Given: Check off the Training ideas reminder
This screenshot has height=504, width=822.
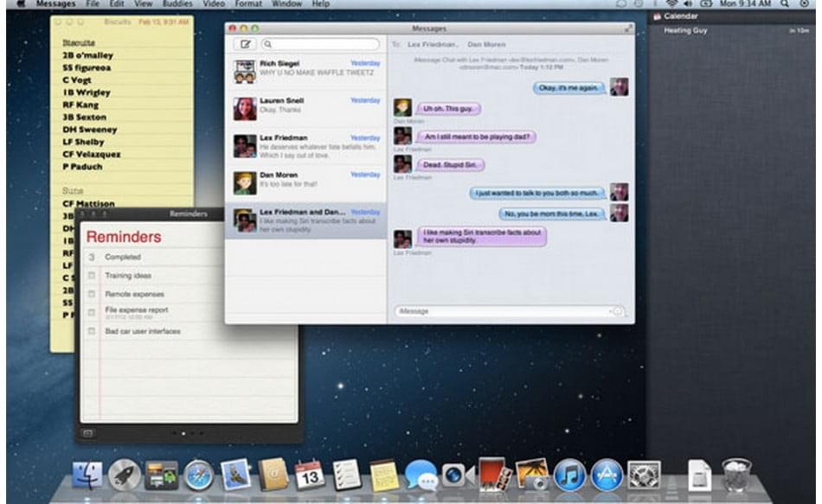Looking at the screenshot, I should [x=92, y=276].
